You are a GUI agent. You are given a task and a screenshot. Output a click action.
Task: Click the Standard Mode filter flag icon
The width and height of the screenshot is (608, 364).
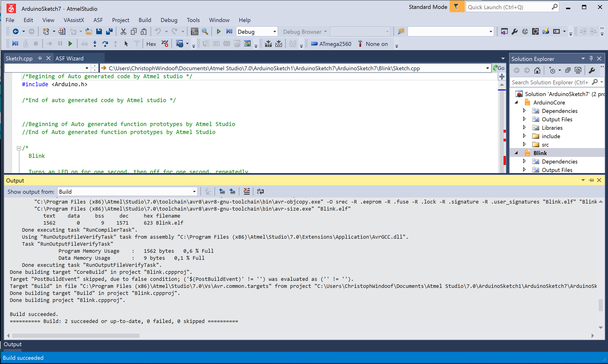457,7
